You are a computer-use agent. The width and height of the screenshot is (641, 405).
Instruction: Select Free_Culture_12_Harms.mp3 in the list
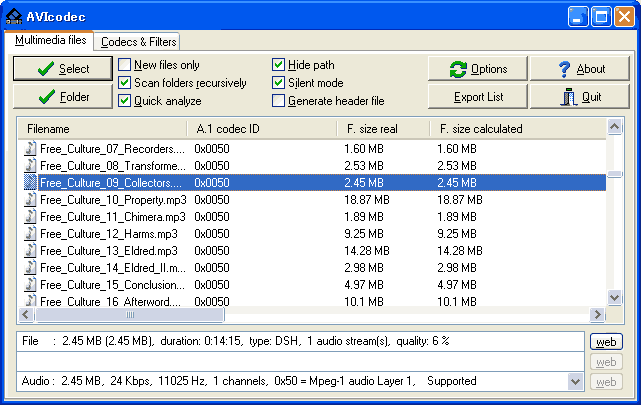click(x=109, y=234)
